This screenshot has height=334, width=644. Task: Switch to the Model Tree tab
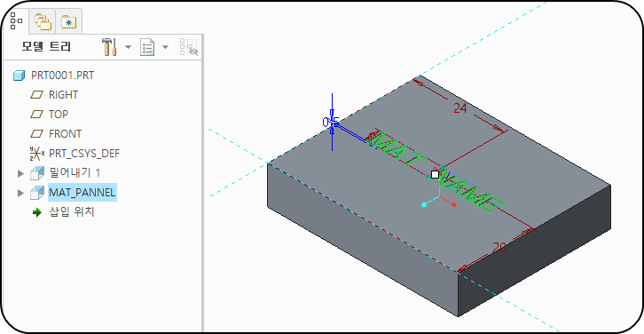pos(17,20)
